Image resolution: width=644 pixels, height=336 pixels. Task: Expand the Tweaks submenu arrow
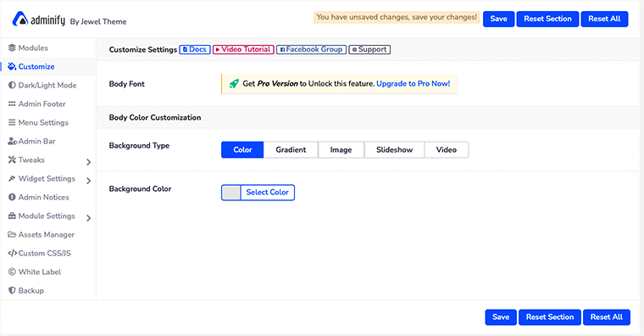coord(89,162)
